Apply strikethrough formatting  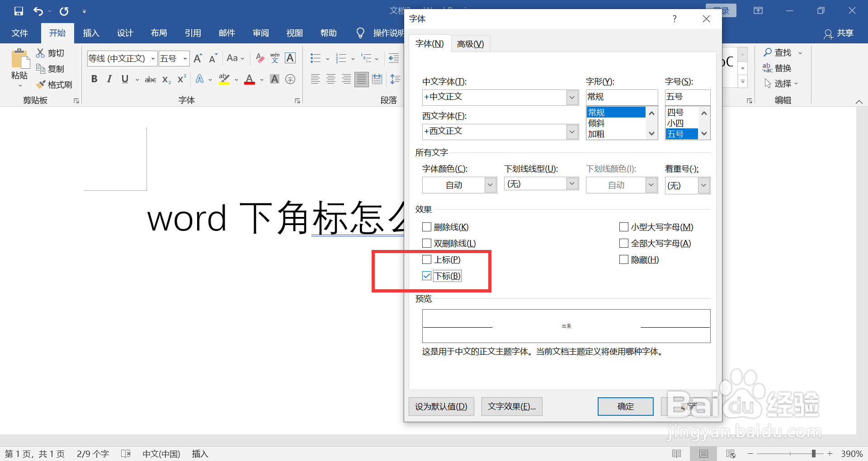[151, 80]
